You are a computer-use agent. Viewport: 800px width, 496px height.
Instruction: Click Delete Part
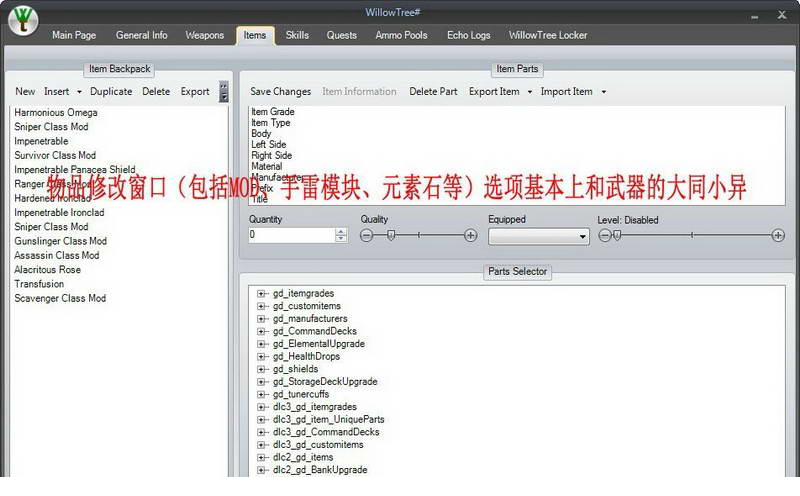[x=433, y=91]
